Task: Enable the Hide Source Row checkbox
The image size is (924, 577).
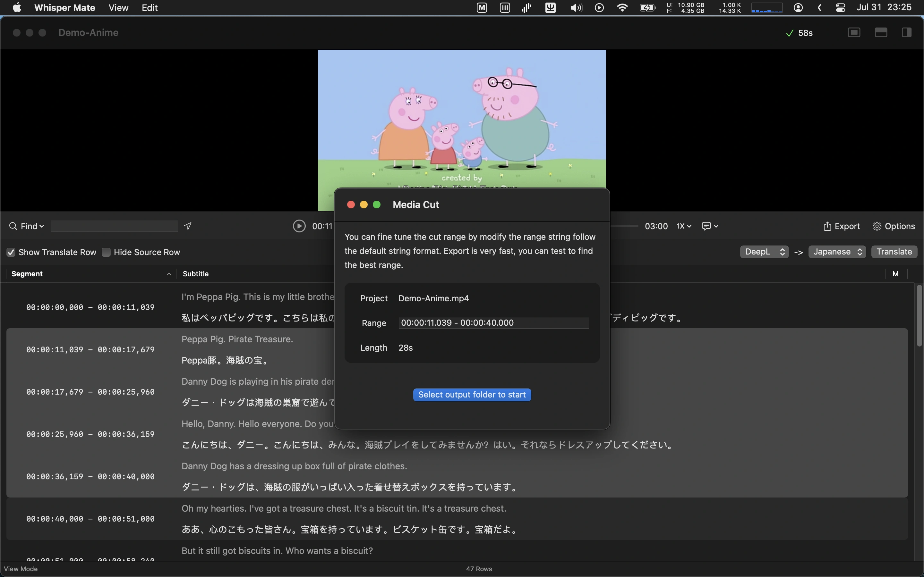Action: click(106, 252)
